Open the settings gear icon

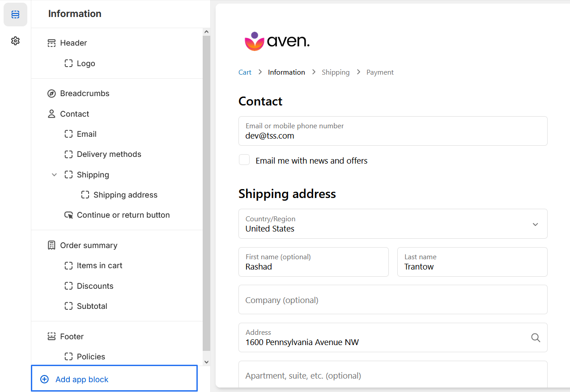(15, 41)
